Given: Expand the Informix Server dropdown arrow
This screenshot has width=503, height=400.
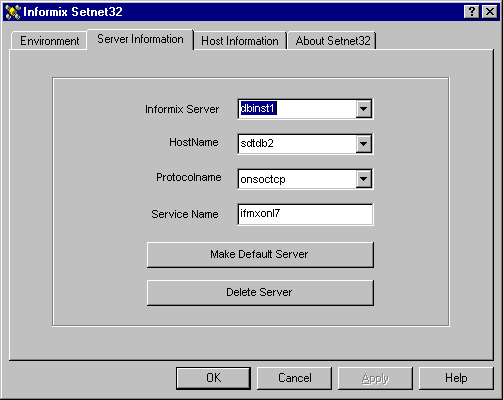Looking at the screenshot, I should click(x=363, y=109).
